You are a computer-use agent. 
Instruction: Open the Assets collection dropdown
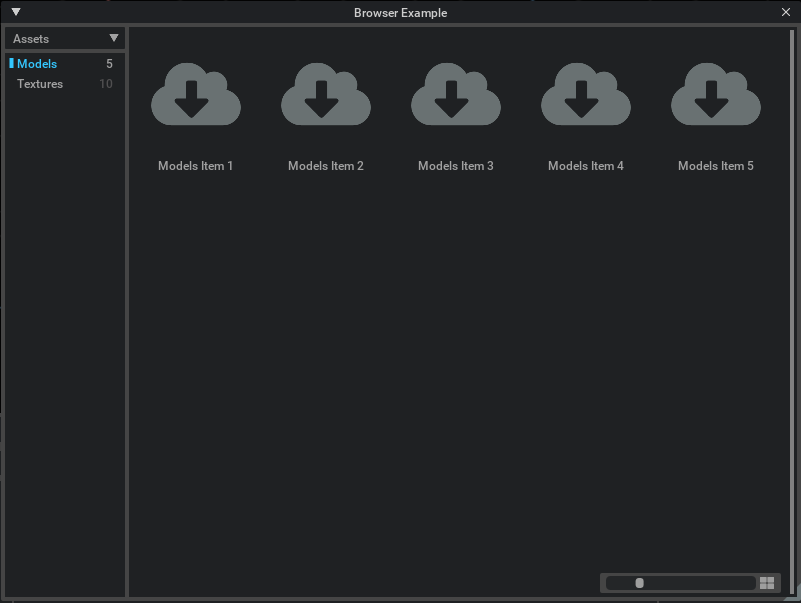point(63,38)
